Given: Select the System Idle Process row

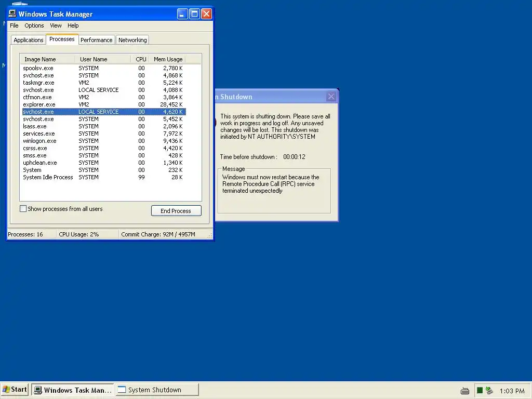Looking at the screenshot, I should (x=104, y=177).
